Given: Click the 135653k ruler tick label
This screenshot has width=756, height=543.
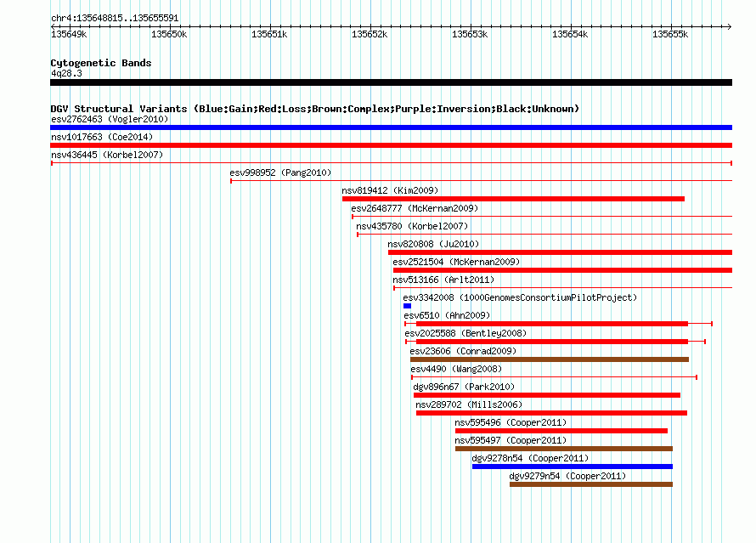Looking at the screenshot, I should point(470,34).
